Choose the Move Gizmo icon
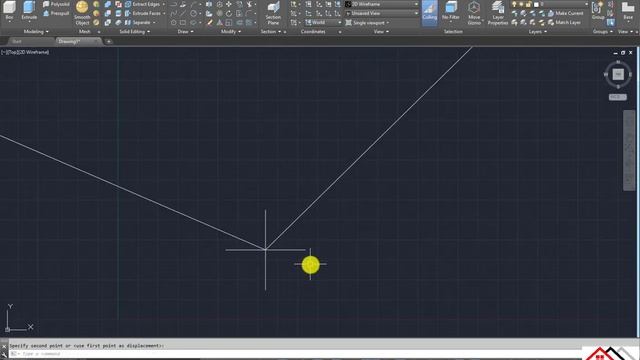The height and width of the screenshot is (360, 640). point(474,13)
